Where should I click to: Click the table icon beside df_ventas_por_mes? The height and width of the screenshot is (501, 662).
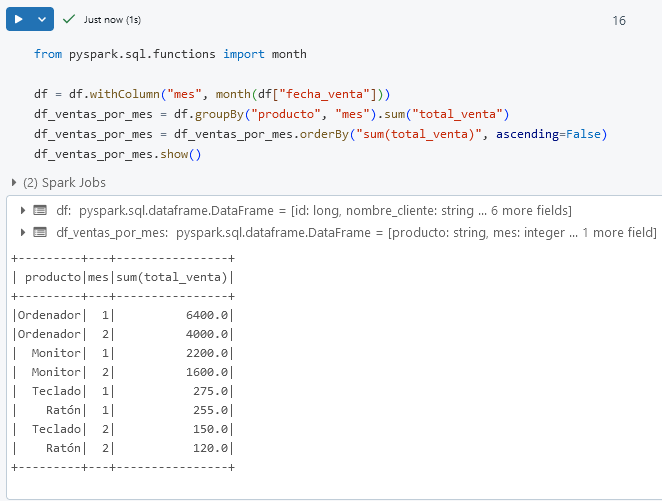40,232
